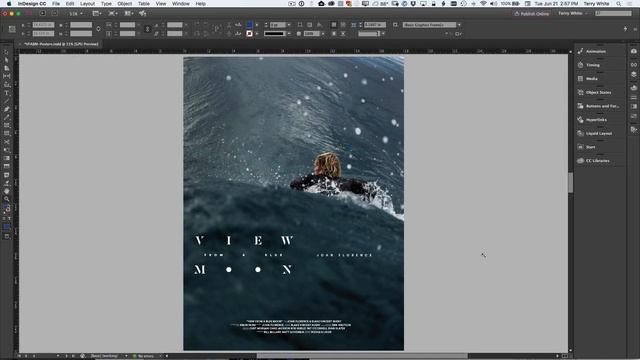Toggle constrain proportions for width and height
This screenshot has width=640, height=360.
tap(98, 29)
